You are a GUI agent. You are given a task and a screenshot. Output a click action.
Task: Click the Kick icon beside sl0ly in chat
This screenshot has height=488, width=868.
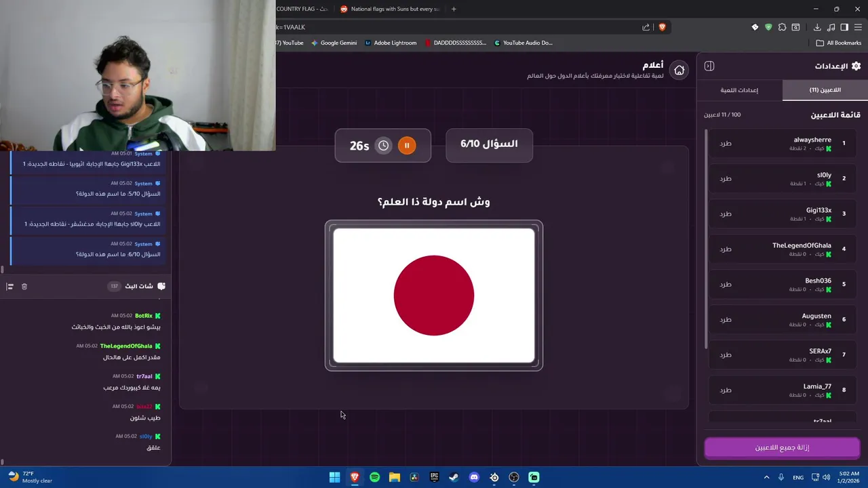(157, 436)
